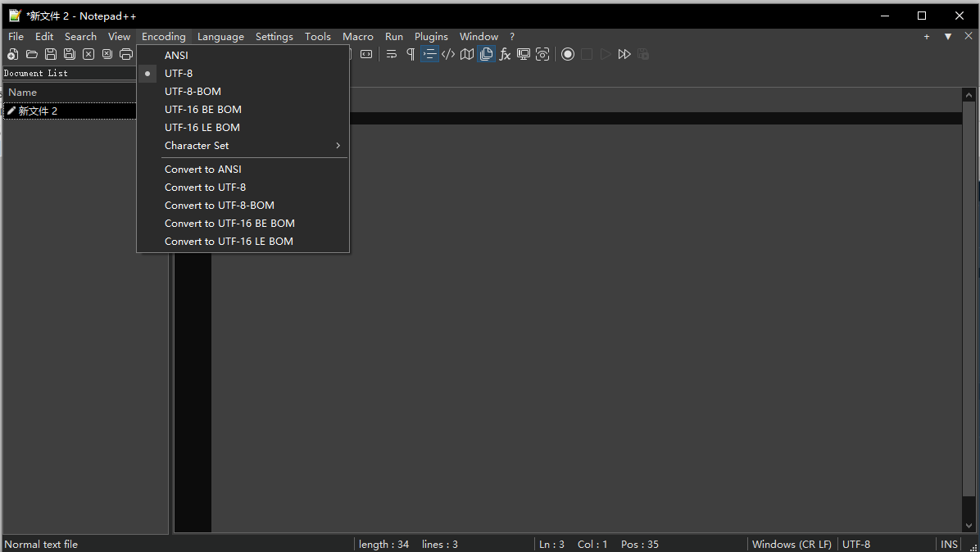Click the Name column header
Screen dimensions: 980x552
(70, 93)
